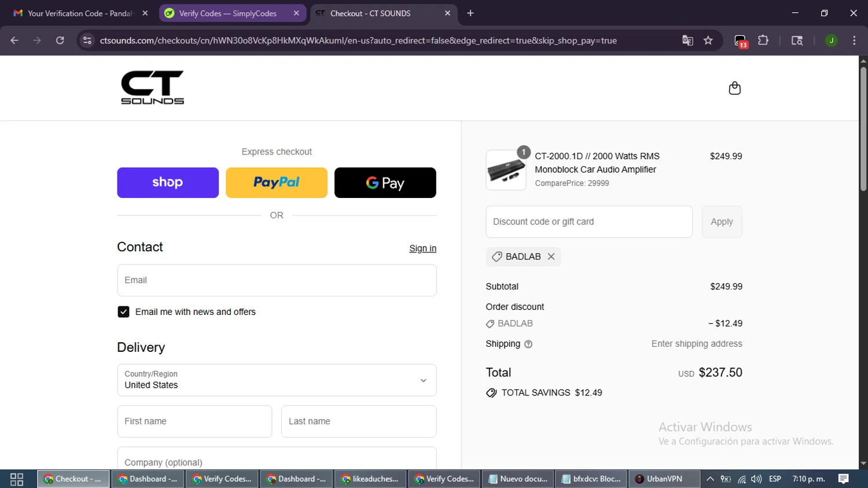Pay with the Shop Pay button

(168, 183)
